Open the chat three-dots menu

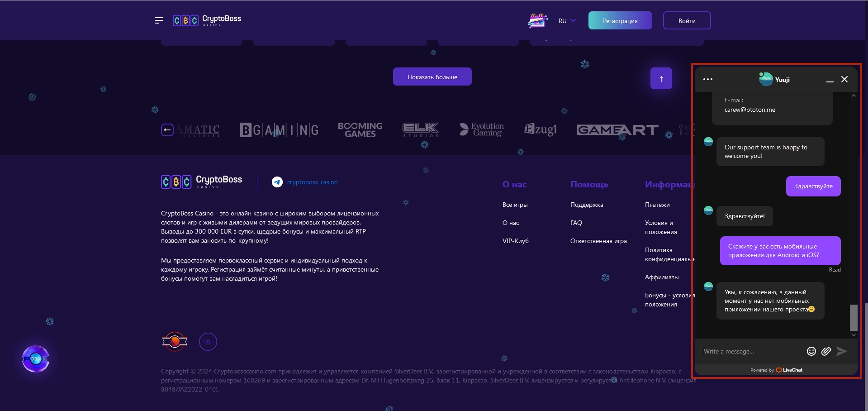tap(708, 79)
